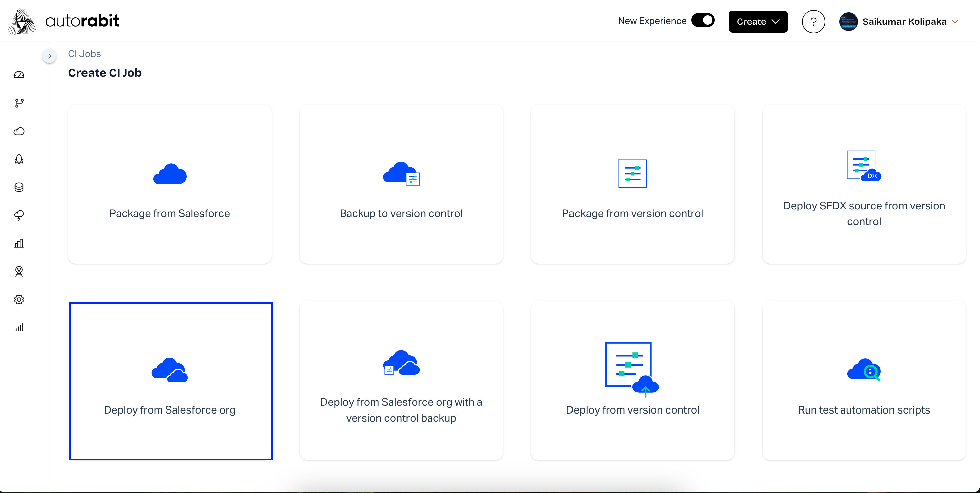Screen dimensions: 980x493
Task: Go back to CI Jobs breadcrumb
Action: [84, 54]
